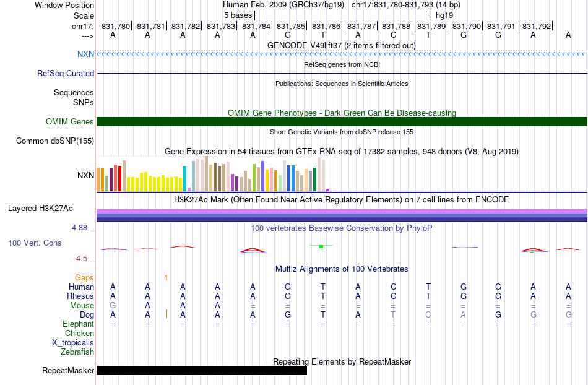The image size is (588, 385).
Task: Click the '5 bases' scale bar label
Action: (x=238, y=15)
